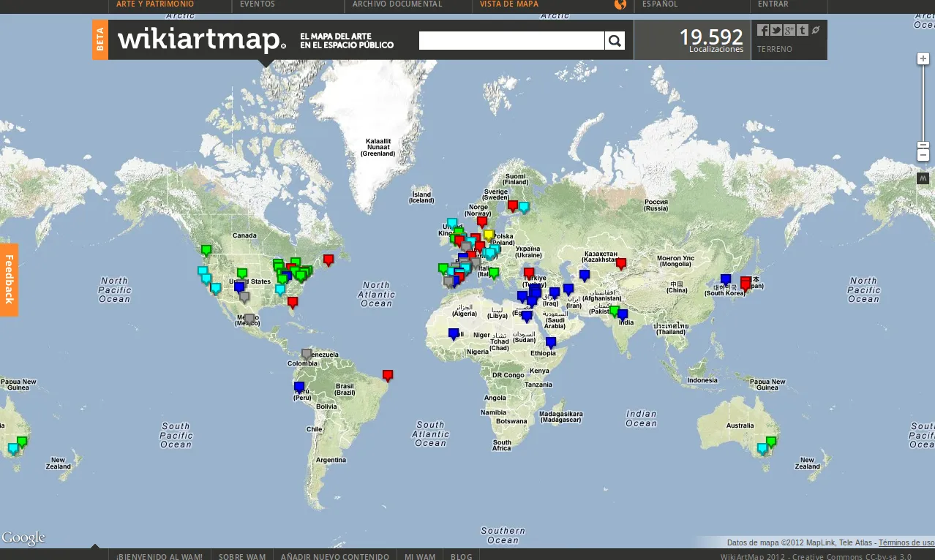Image resolution: width=935 pixels, height=560 pixels.
Task: Open the red marker in Kazakhstan
Action: coord(621,264)
